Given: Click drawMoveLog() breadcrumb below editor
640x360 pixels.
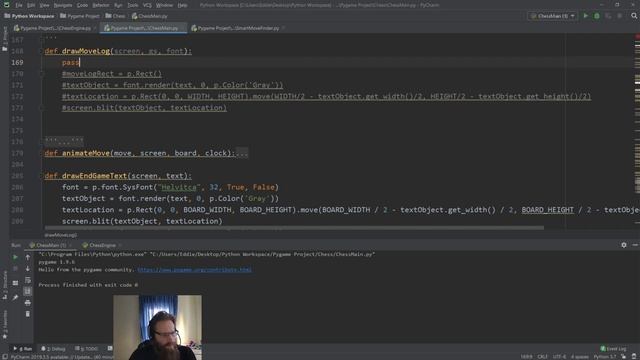Looking at the screenshot, I should pos(60,235).
